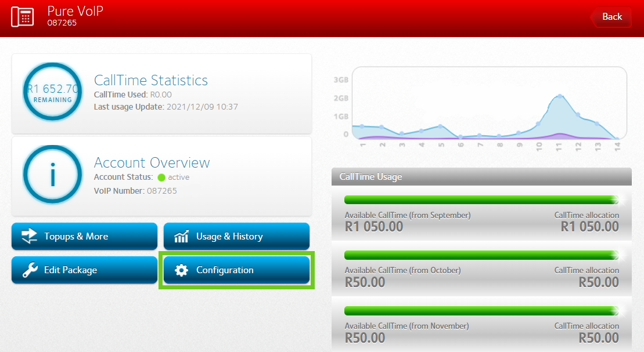Open Topups & More

click(x=85, y=236)
